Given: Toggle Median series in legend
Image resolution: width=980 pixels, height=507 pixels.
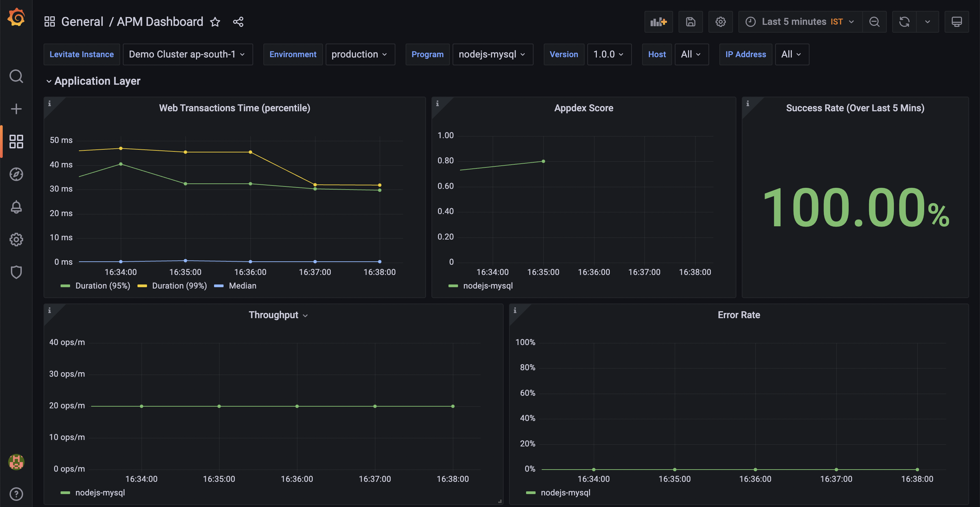Looking at the screenshot, I should (x=242, y=285).
